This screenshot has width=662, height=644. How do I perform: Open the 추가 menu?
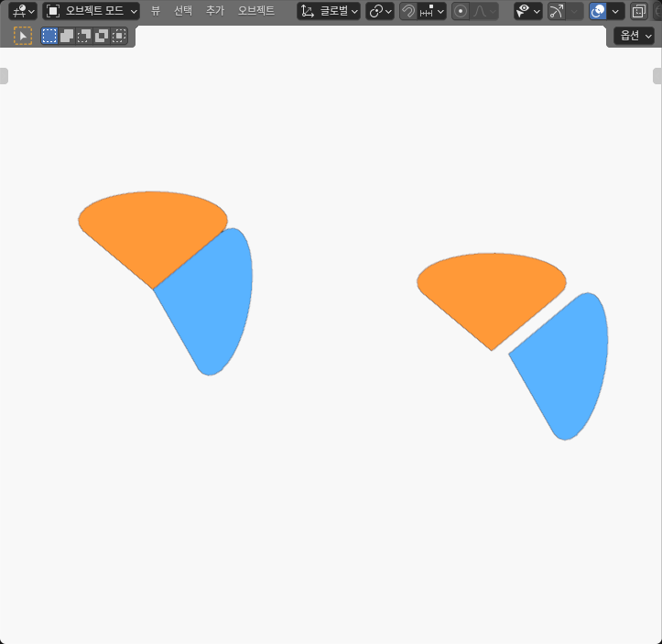tap(215, 11)
